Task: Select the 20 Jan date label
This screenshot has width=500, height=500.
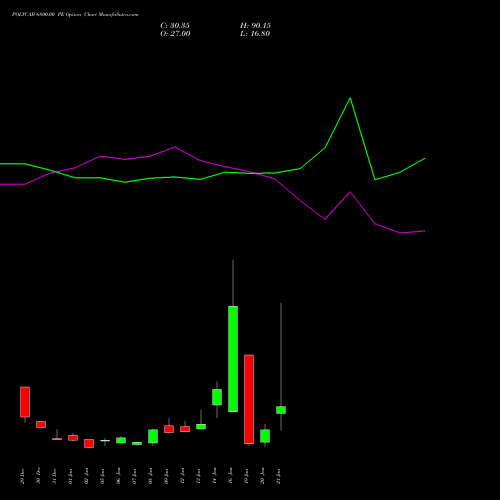Action: coord(262,476)
